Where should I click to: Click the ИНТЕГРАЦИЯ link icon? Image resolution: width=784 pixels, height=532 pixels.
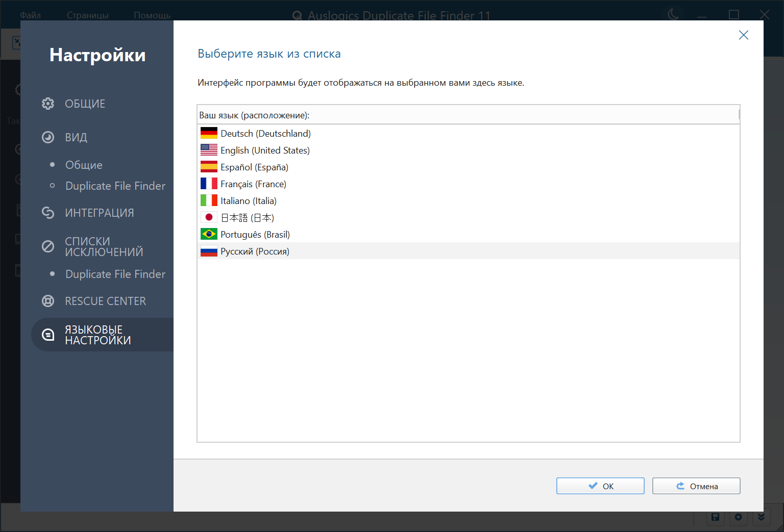click(x=48, y=213)
